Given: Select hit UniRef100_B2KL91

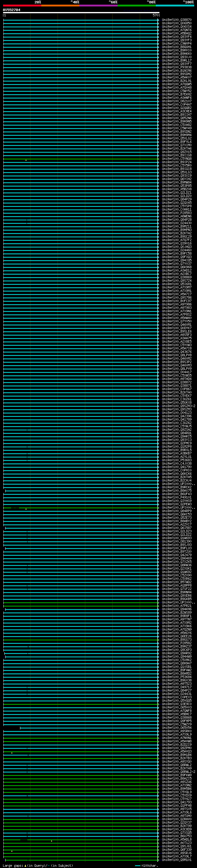Looking at the screenshot, I should click(x=177, y=81).
